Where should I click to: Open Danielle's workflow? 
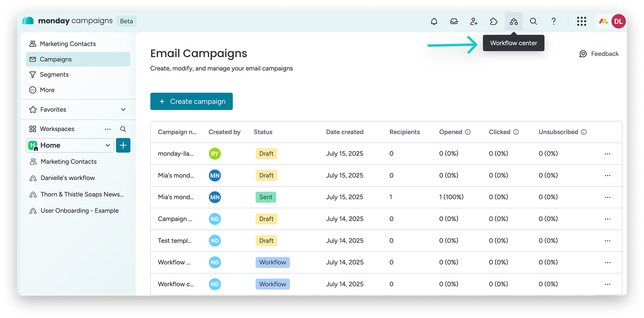tap(67, 178)
